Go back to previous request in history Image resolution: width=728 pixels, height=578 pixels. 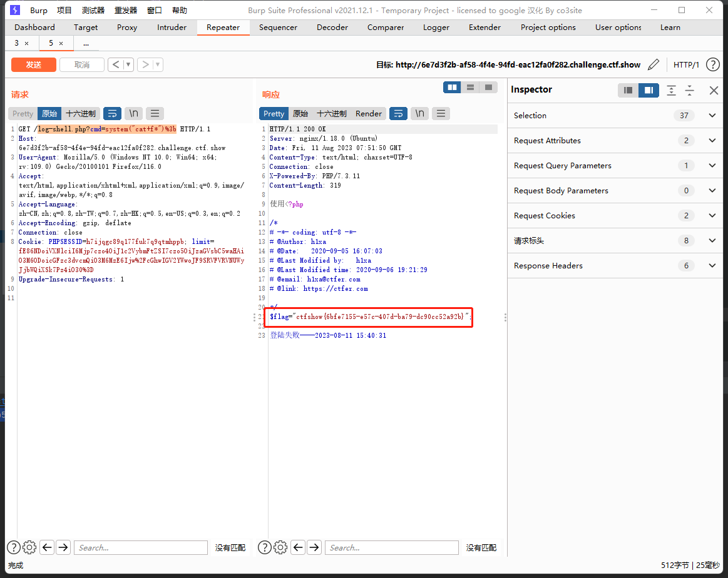click(x=116, y=64)
